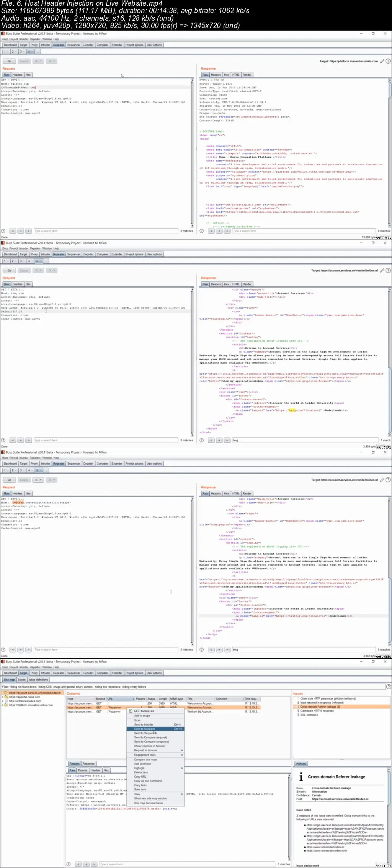Click the info icon for the SSL certificate issue

click(298, 715)
